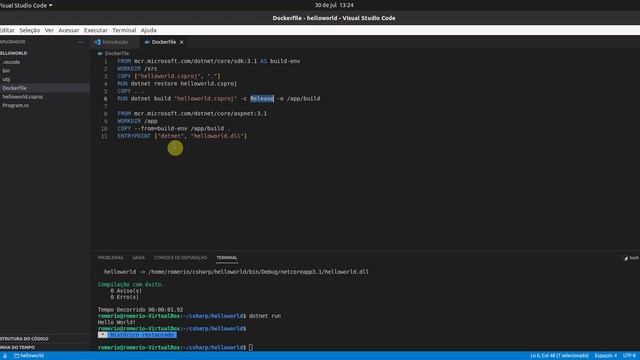This screenshot has height=360, width=640.
Task: Open the Visual Studio Code app menu in top bar
Action: click(26, 5)
